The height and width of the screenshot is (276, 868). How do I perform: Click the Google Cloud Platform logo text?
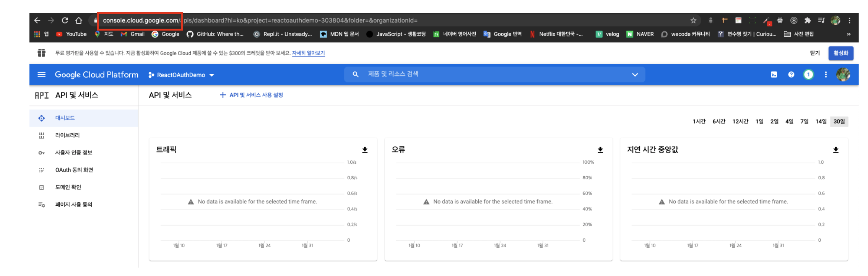pyautogui.click(x=96, y=75)
